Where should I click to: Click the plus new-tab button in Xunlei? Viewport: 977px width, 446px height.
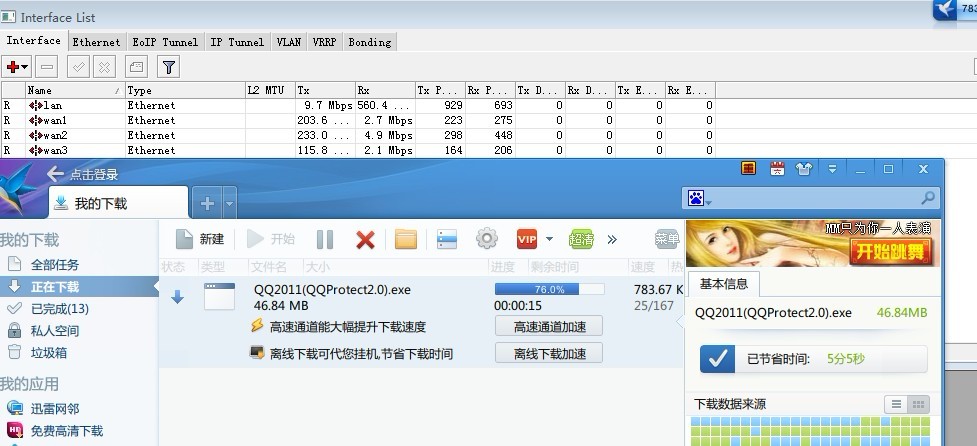(207, 203)
